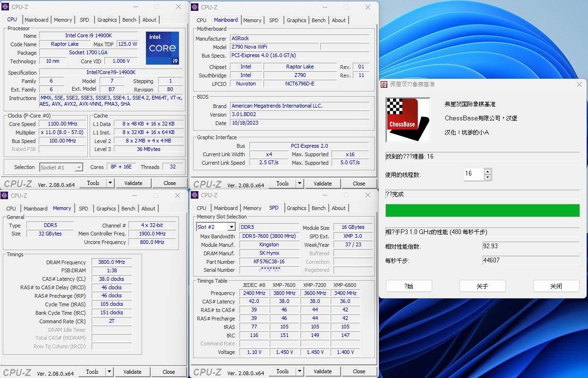
Task: Open the Socket #1 selection dropdown
Action: [x=79, y=168]
